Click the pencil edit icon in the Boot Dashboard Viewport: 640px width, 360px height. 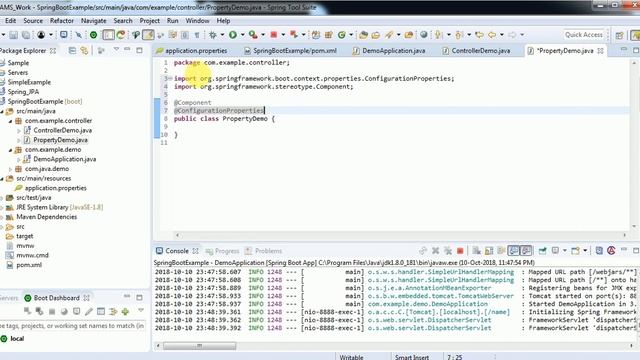coord(89,311)
